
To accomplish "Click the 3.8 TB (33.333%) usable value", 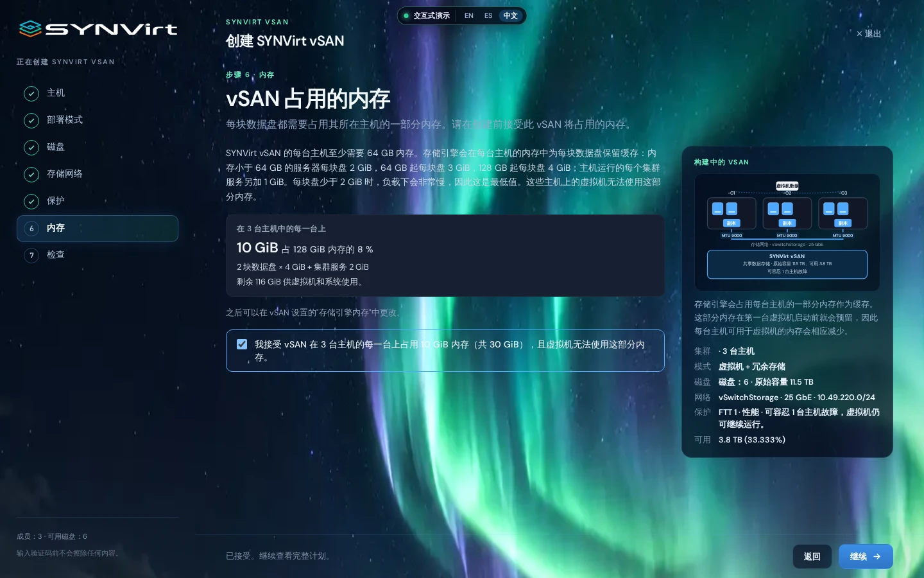I will coord(752,440).
